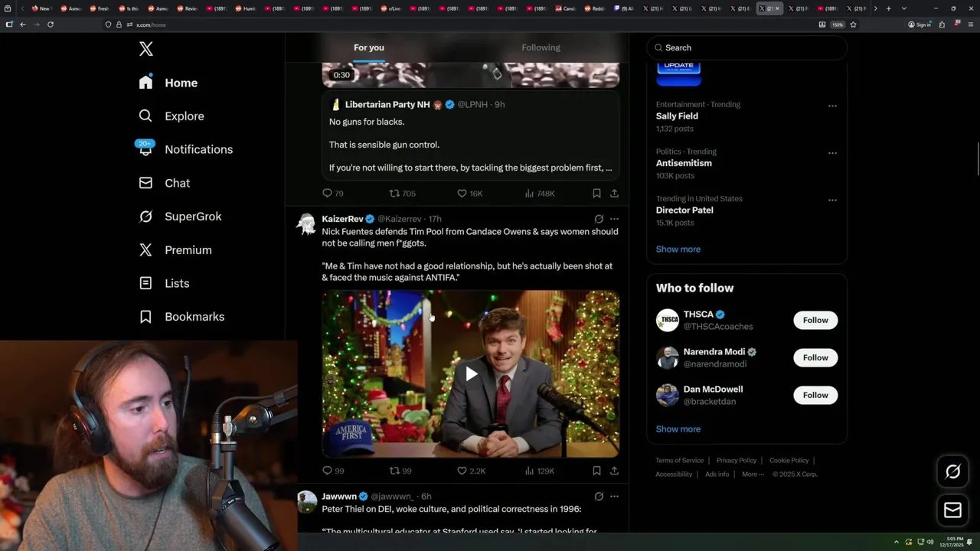
Task: Open the Chat envelope icon in sidebar
Action: (x=145, y=183)
